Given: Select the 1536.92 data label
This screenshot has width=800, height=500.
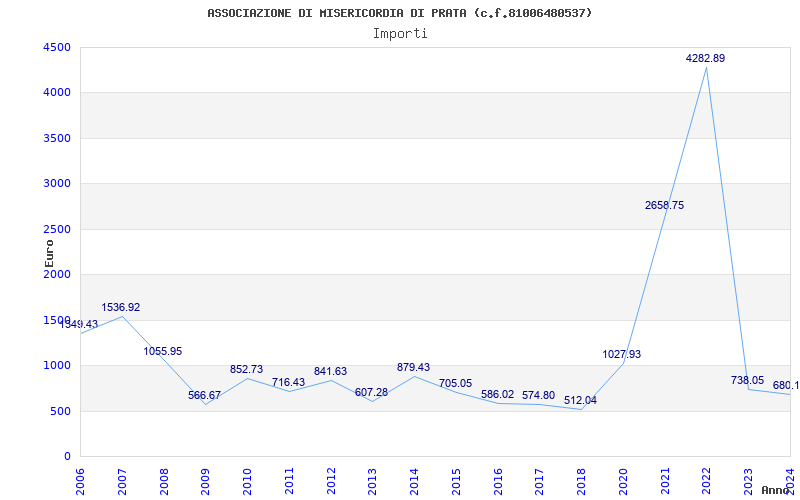Looking at the screenshot, I should coord(120,307).
